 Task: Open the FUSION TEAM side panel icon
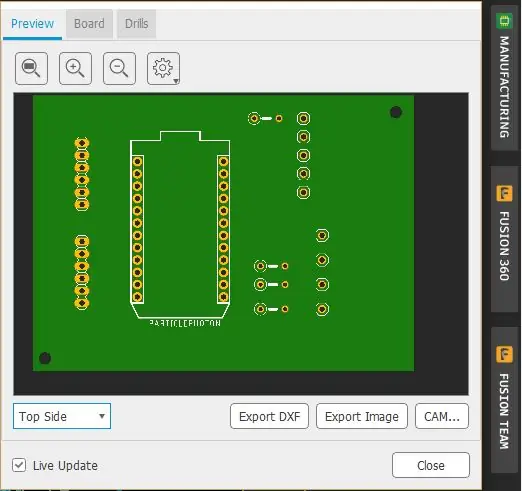[x=504, y=354]
